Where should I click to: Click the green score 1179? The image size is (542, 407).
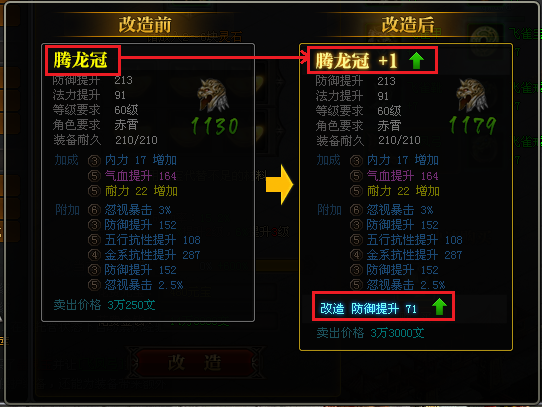[473, 125]
